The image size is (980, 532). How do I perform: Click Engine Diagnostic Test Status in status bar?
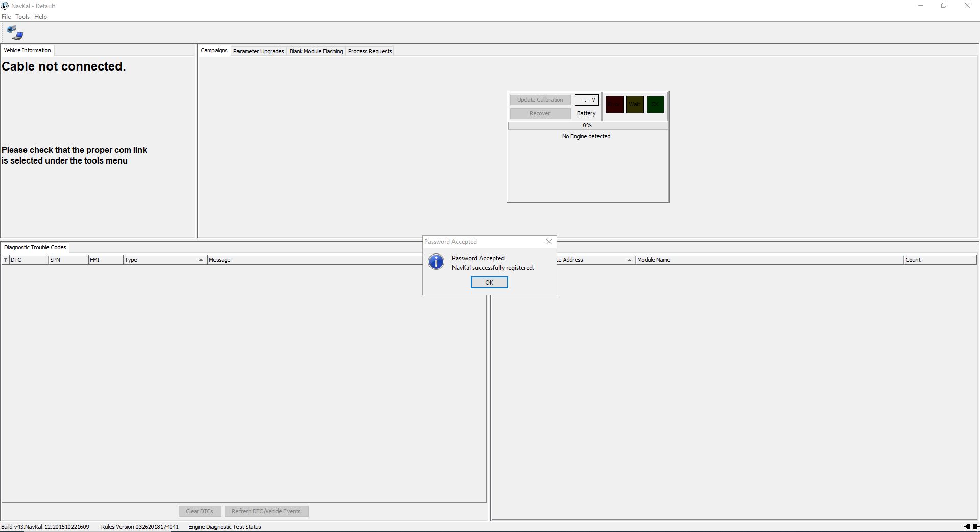[x=225, y=527]
